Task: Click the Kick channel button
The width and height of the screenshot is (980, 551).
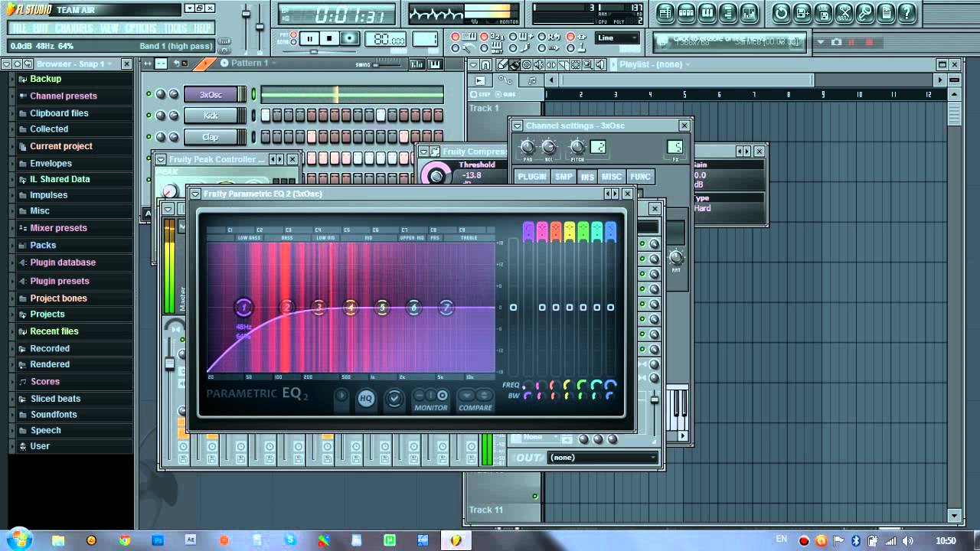Action: 211,116
